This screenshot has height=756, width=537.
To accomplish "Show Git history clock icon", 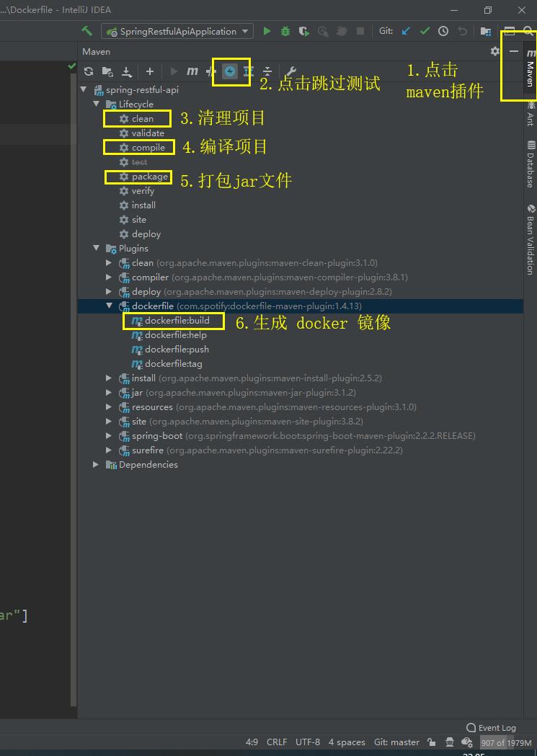I will (x=443, y=31).
